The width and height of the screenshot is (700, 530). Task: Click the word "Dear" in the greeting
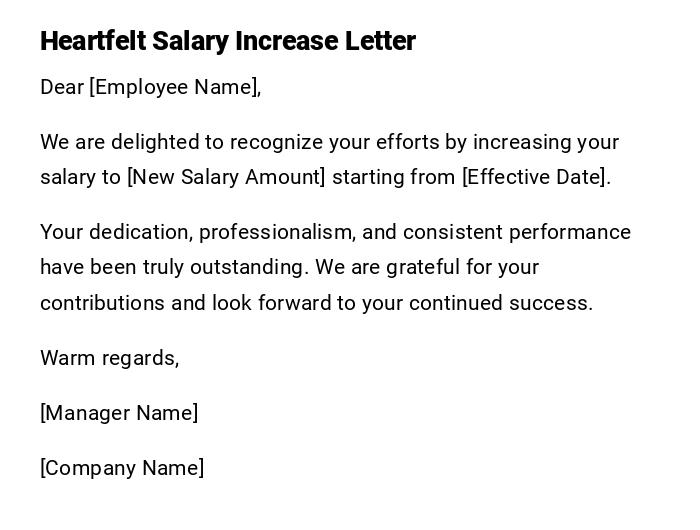coord(62,88)
